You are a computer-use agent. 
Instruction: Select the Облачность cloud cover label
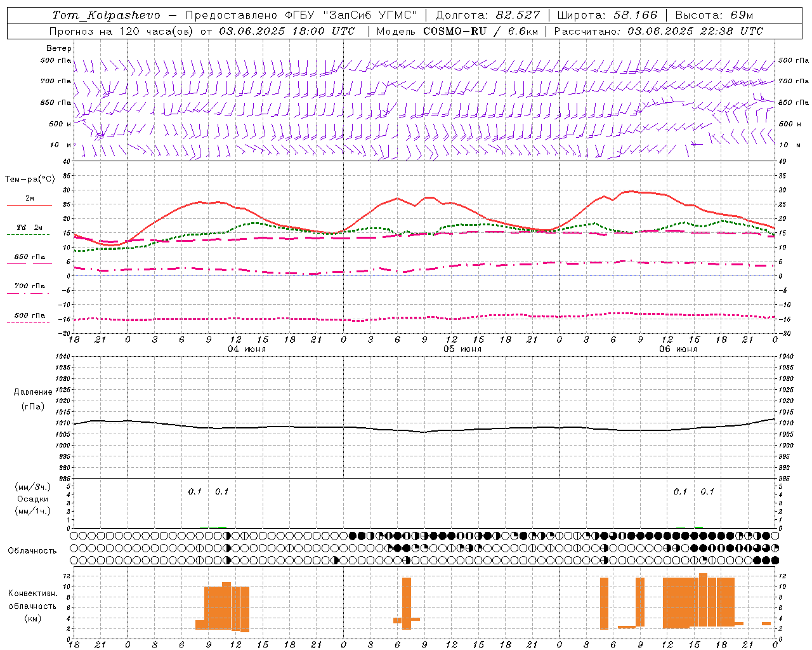32,550
